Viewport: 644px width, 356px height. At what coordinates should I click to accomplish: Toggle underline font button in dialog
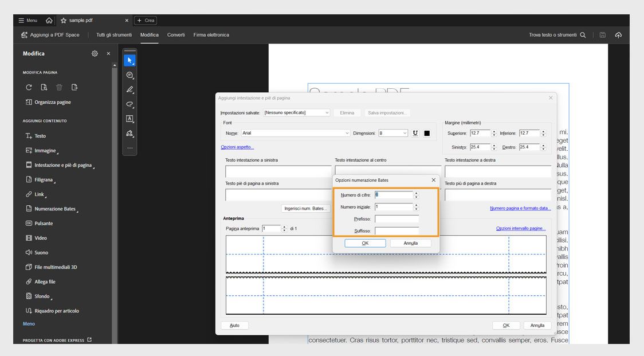point(415,133)
